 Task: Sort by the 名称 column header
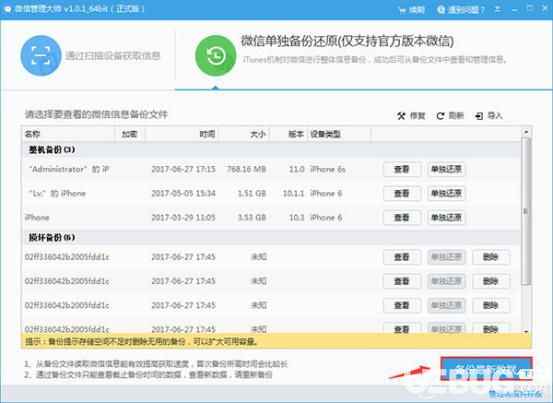click(x=68, y=134)
